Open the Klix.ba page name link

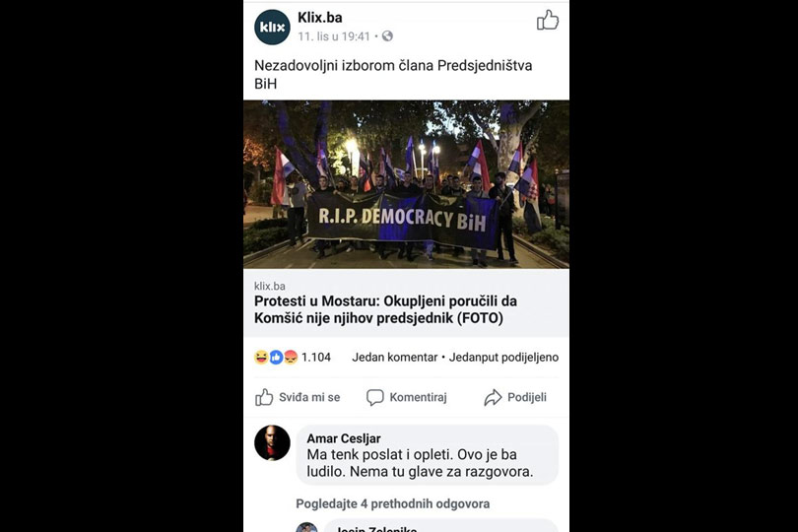pos(319,18)
